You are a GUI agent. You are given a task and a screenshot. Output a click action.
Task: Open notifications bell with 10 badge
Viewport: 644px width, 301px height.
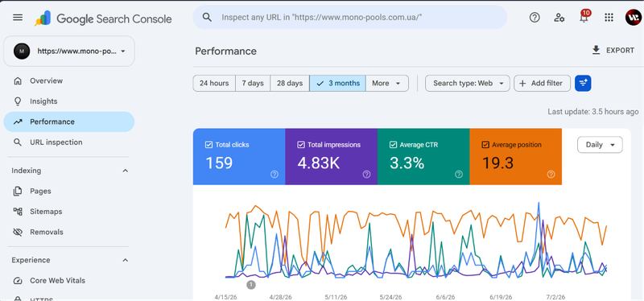[x=584, y=17]
